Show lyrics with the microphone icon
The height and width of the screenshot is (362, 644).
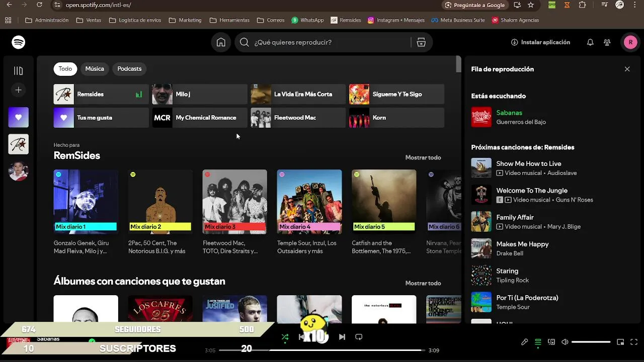click(x=524, y=342)
